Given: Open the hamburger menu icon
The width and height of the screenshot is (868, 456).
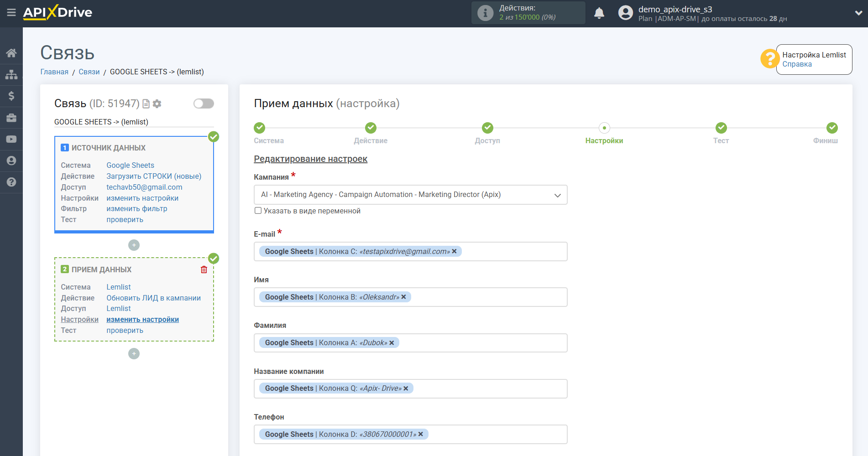Looking at the screenshot, I should point(11,12).
